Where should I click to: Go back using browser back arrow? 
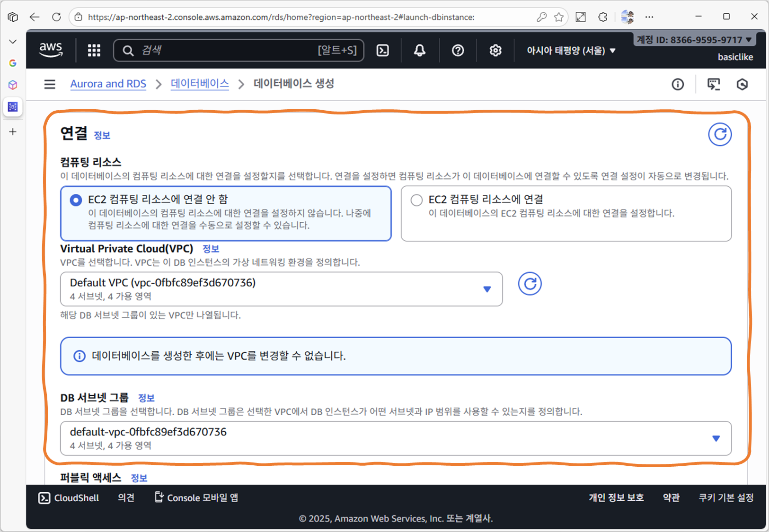point(34,17)
